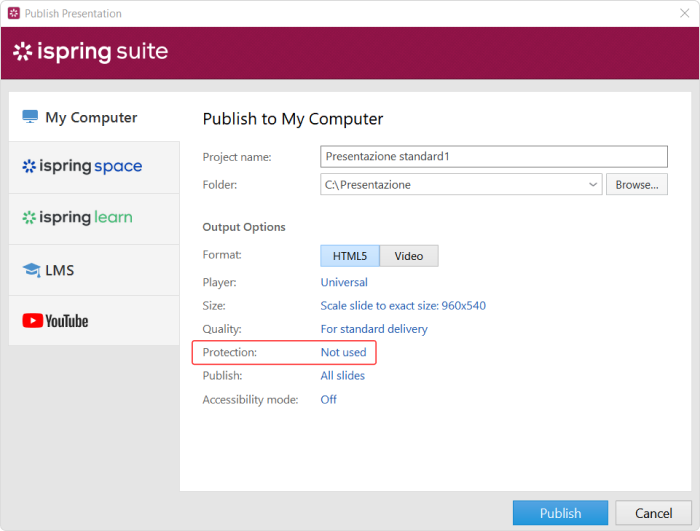The image size is (700, 531).
Task: Open the Scale slide size link
Action: pos(403,305)
